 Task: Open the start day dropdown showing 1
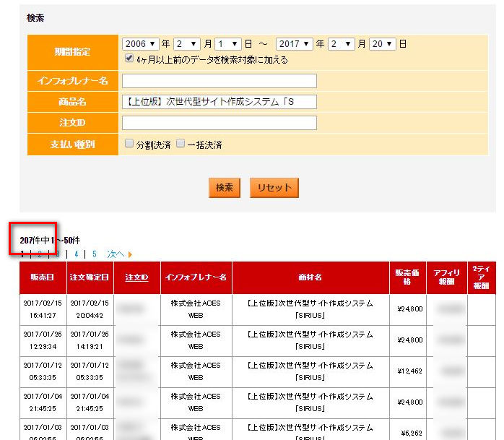(x=227, y=44)
